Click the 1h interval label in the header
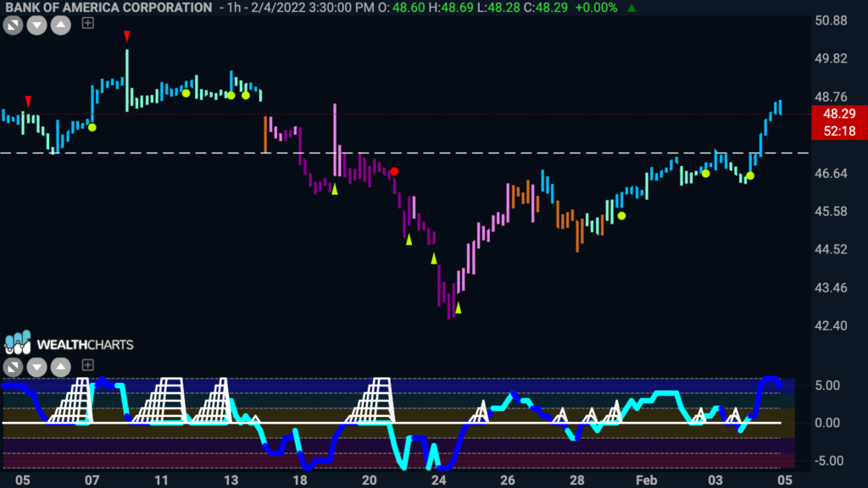The image size is (868, 488). [234, 8]
